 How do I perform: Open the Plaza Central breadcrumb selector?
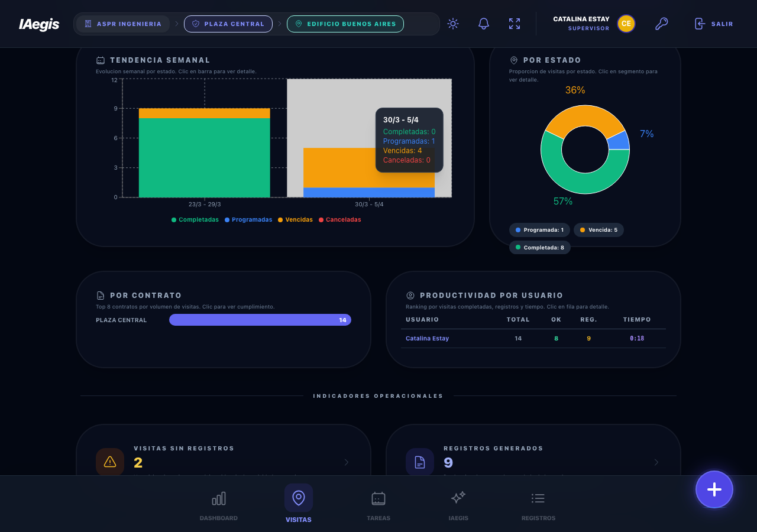click(x=228, y=24)
